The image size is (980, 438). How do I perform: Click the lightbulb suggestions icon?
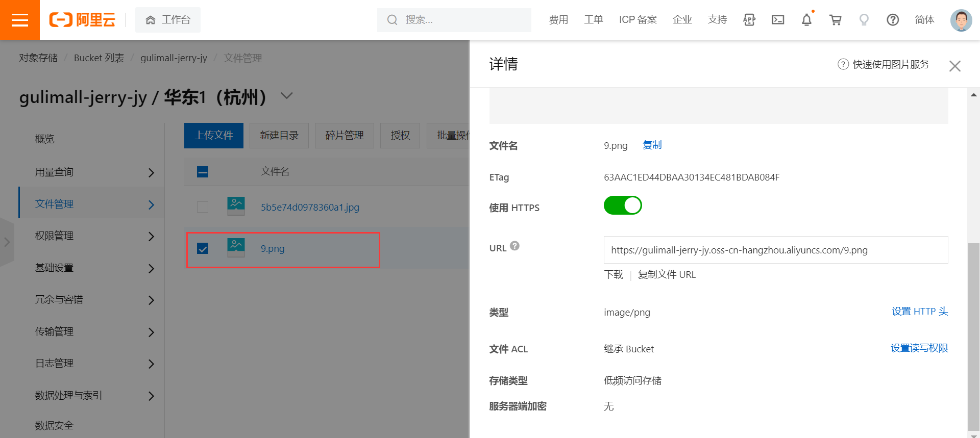[864, 20]
